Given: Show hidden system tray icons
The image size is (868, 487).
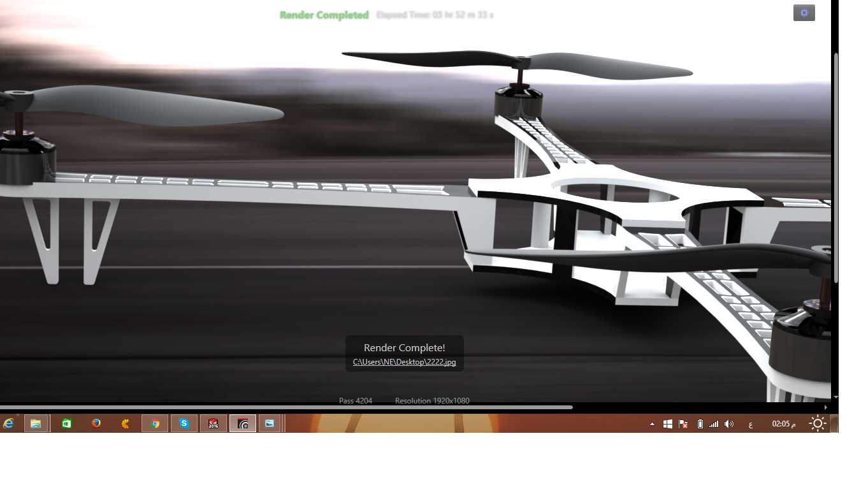Looking at the screenshot, I should click(652, 424).
